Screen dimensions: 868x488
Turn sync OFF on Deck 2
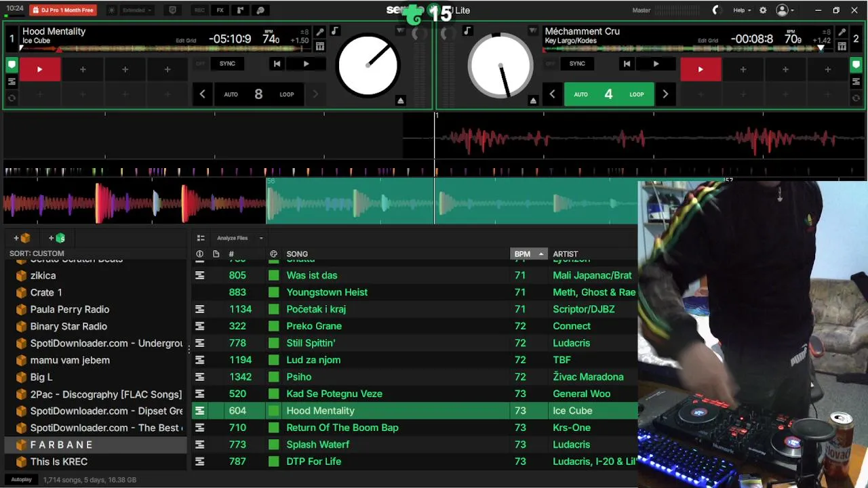click(x=550, y=64)
